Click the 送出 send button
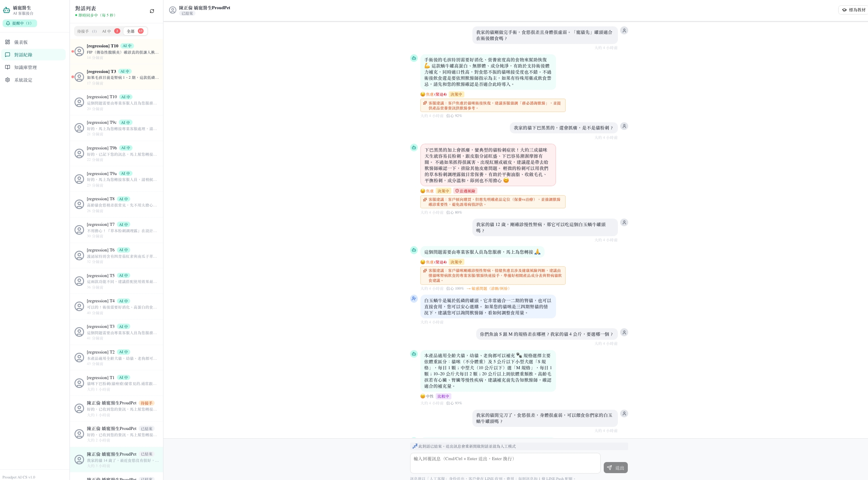Image resolution: width=868 pixels, height=480 pixels. (616, 468)
